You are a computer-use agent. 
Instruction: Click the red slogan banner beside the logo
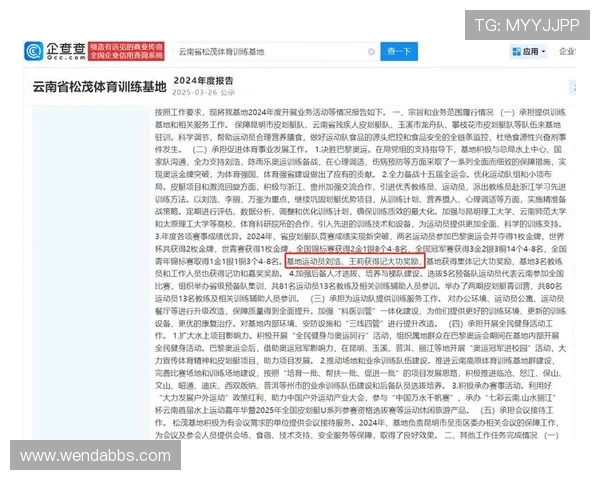tap(127, 51)
